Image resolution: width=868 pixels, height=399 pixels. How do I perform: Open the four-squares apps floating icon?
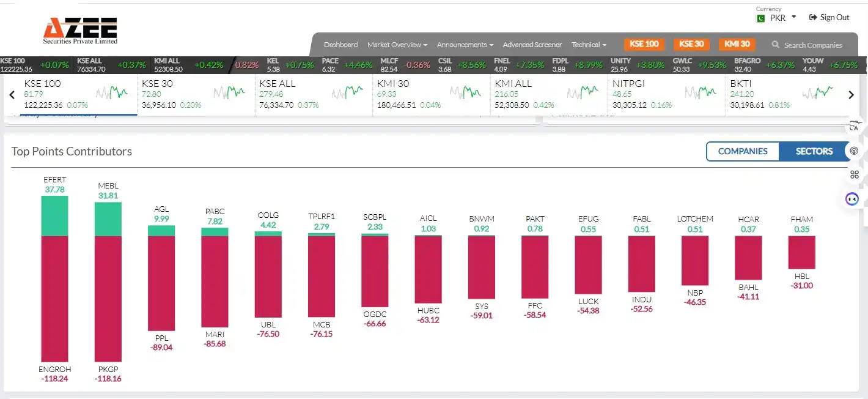coord(854,175)
